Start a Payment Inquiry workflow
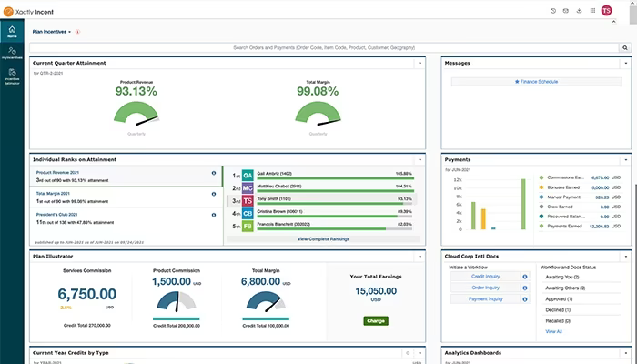This screenshot has width=637, height=364. [485, 299]
